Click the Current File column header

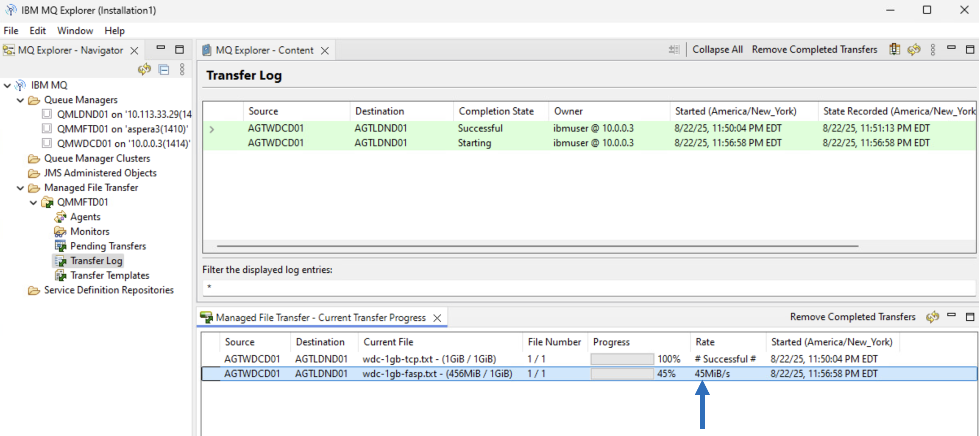[440, 342]
